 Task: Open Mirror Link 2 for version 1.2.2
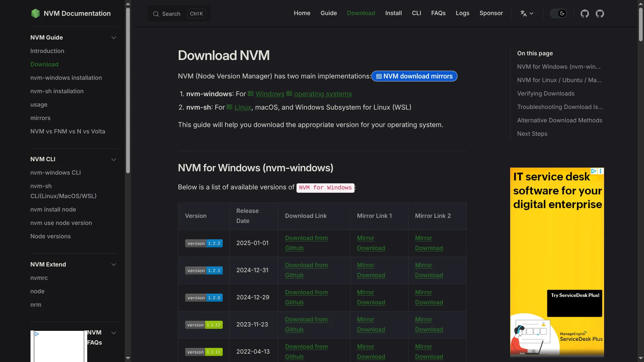point(429,243)
